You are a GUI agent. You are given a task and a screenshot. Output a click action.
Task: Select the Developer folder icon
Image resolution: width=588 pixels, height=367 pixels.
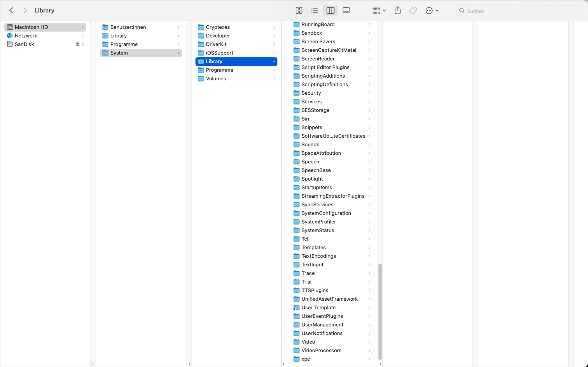click(201, 35)
